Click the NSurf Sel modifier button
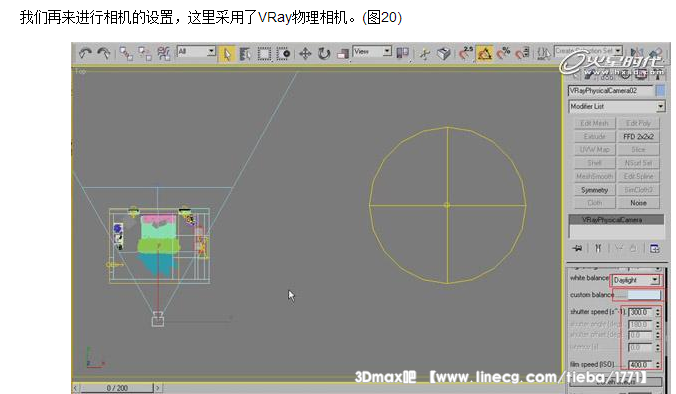This screenshot has width=676, height=394. point(638,163)
